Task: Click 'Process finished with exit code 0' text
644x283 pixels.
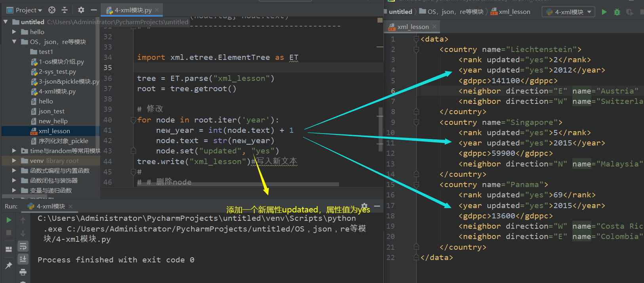Action: (x=116, y=260)
